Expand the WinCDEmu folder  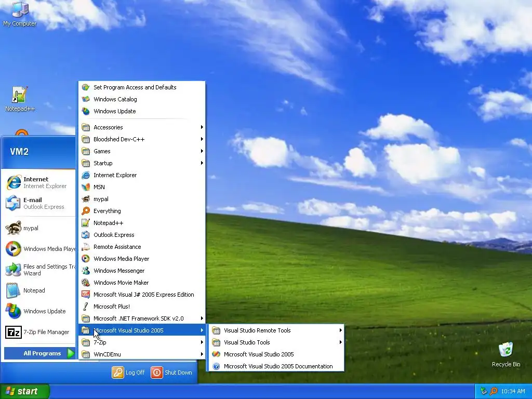tap(142, 354)
